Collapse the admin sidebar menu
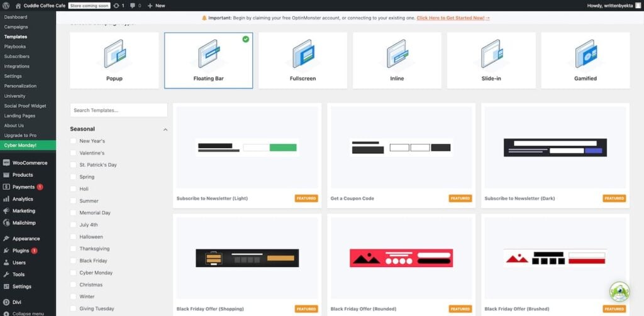This screenshot has height=316, width=644. coord(23,313)
